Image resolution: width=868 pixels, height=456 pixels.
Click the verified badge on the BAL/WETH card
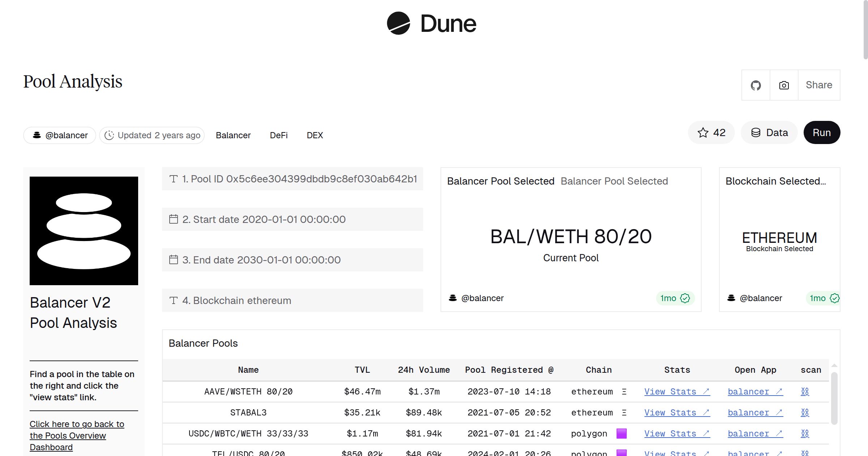(686, 298)
